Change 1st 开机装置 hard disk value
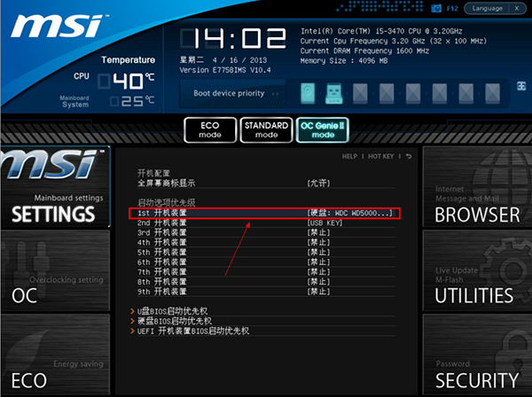Screen dimensions: 532x397 349,213
